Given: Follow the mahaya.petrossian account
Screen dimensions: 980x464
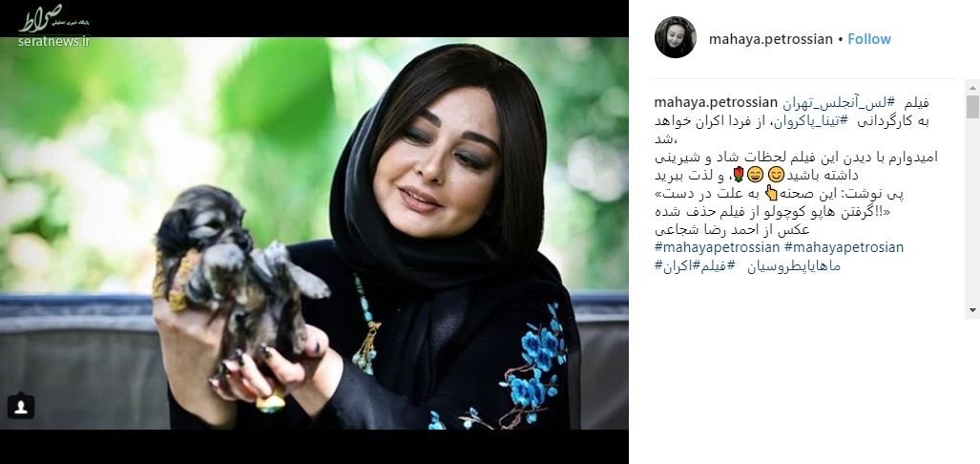Looking at the screenshot, I should tap(868, 39).
